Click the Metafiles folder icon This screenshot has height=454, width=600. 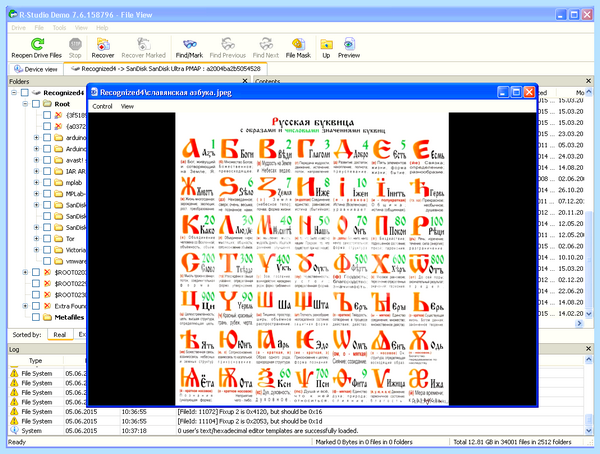pos(47,317)
